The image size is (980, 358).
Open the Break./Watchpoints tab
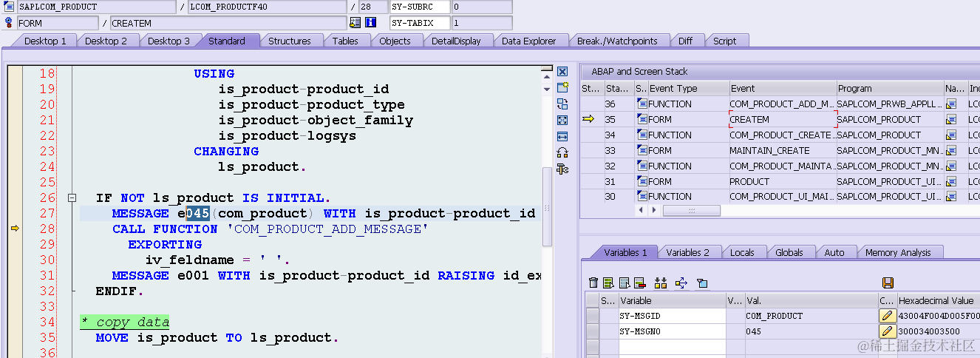click(x=617, y=41)
